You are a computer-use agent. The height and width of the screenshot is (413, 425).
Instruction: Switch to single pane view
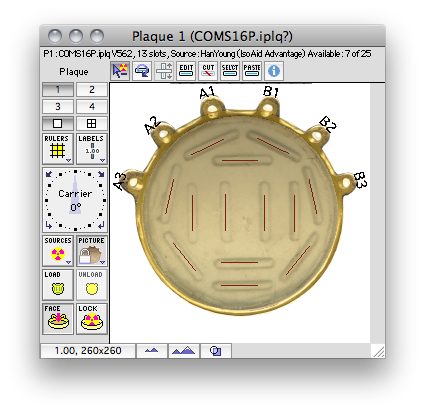click(58, 123)
